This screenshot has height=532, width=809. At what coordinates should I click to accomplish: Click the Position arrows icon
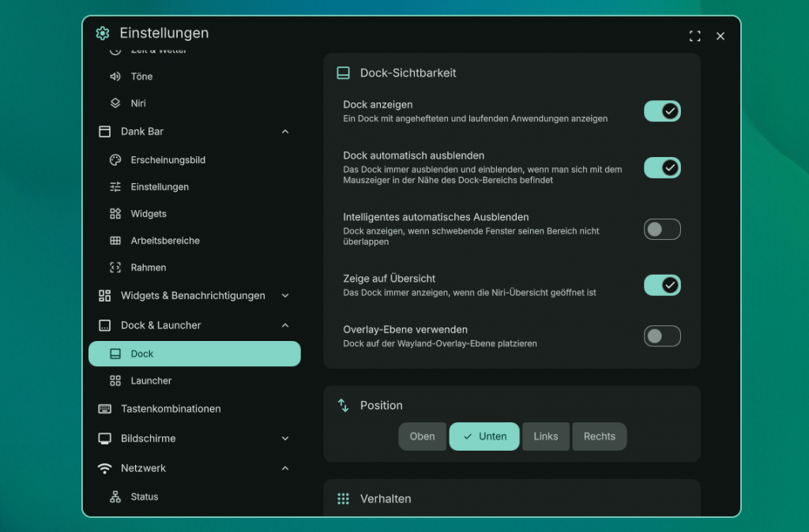pyautogui.click(x=343, y=405)
